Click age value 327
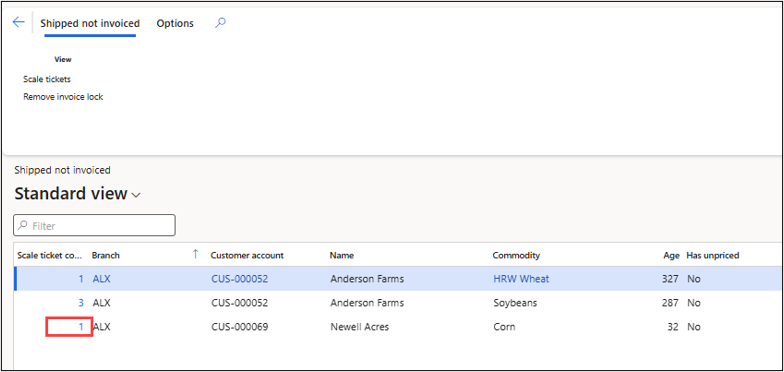This screenshot has height=372, width=784. 670,278
